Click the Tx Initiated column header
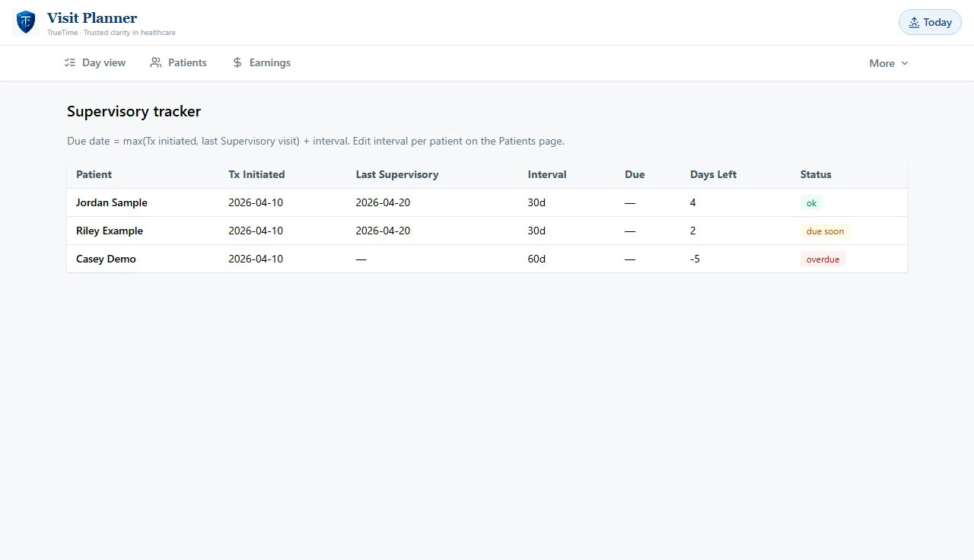This screenshot has height=560, width=974. tap(256, 174)
